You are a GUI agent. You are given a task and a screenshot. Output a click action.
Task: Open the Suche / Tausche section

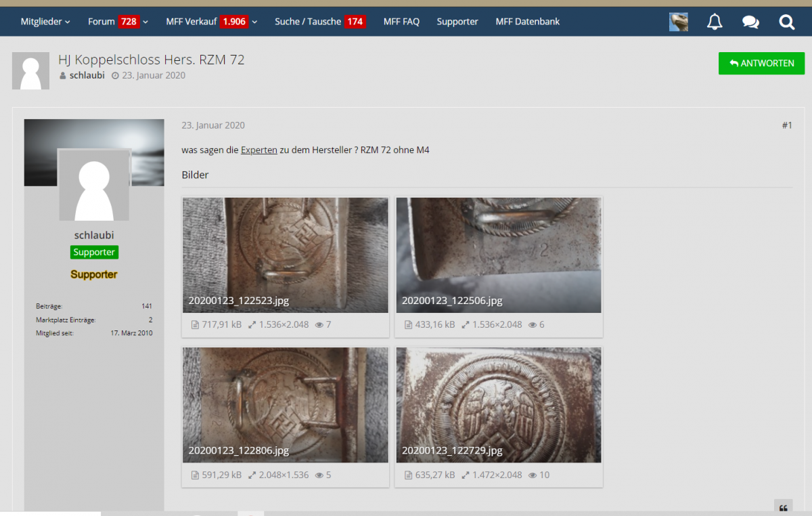[x=320, y=22]
